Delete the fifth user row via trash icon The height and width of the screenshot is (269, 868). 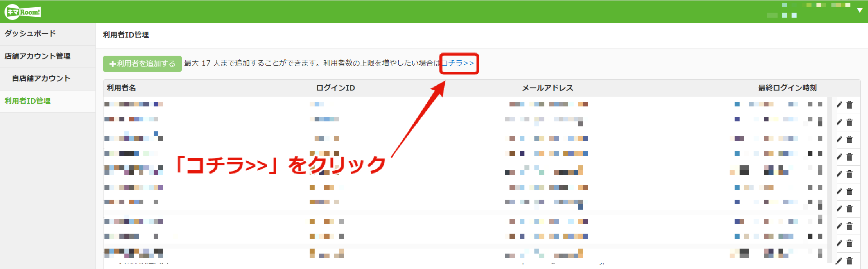[849, 174]
